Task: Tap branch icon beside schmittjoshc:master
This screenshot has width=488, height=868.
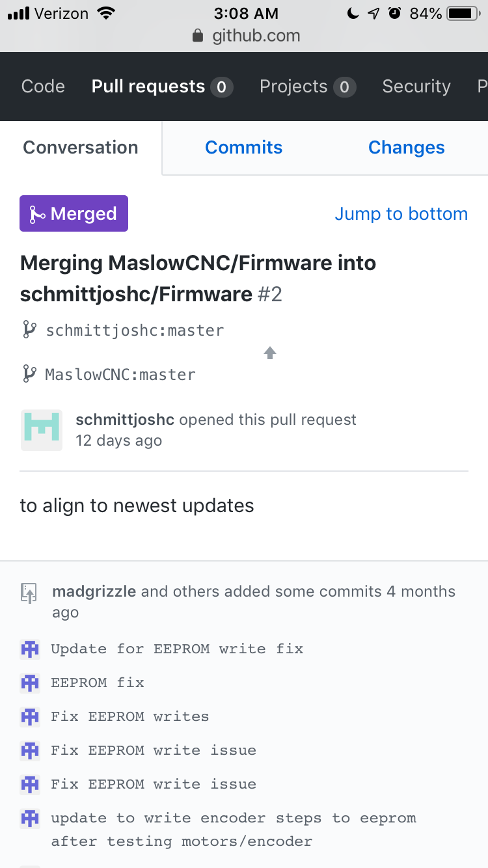Action: pos(29,331)
